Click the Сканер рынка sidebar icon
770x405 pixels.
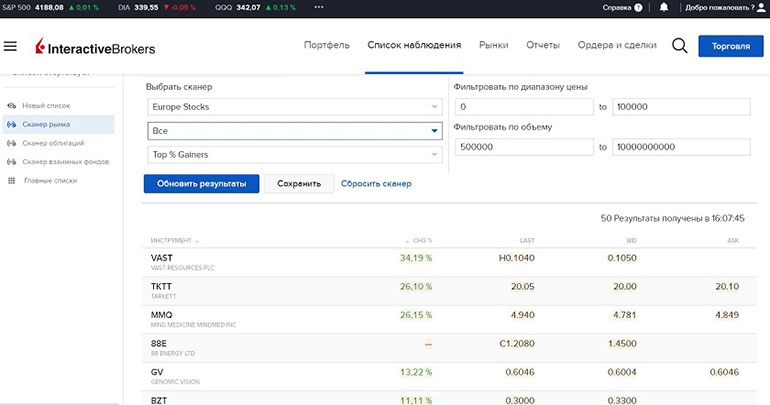click(x=12, y=124)
